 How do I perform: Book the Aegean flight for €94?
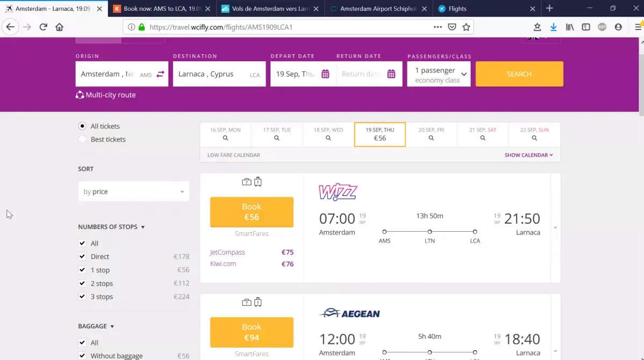point(252,333)
